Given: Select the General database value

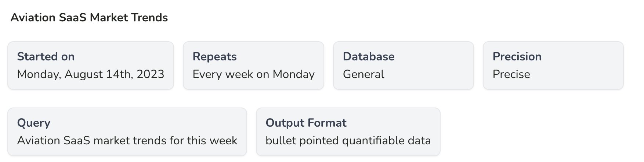Looking at the screenshot, I should tap(363, 74).
